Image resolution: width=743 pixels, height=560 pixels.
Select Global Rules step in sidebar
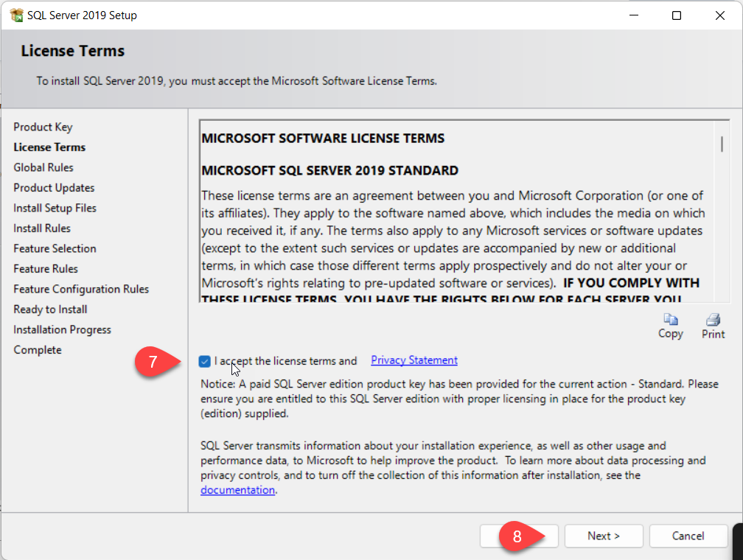click(x=43, y=168)
